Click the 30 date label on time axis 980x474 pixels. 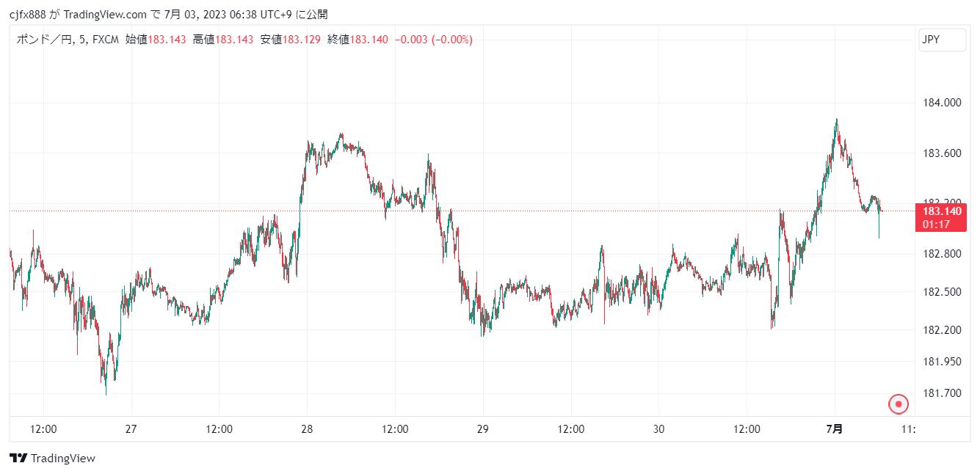[659, 429]
